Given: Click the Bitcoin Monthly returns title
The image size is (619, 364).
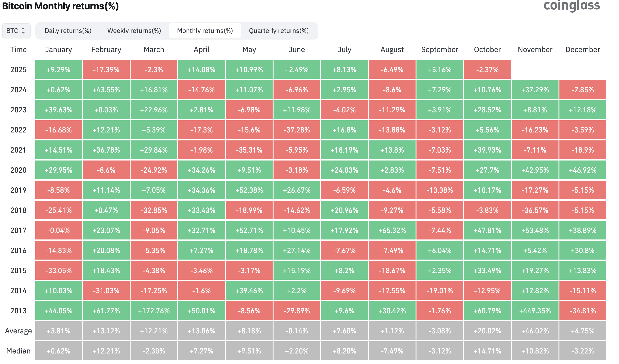Looking at the screenshot, I should (x=61, y=6).
